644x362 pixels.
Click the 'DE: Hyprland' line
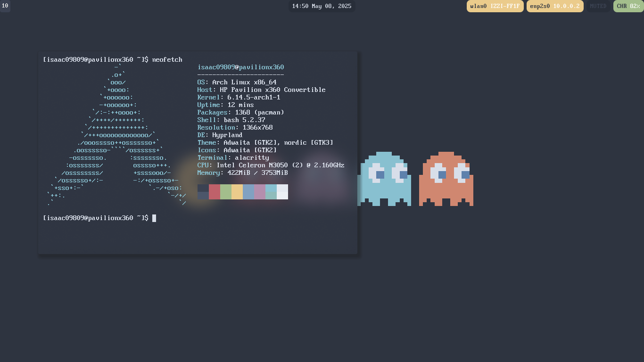pos(220,135)
